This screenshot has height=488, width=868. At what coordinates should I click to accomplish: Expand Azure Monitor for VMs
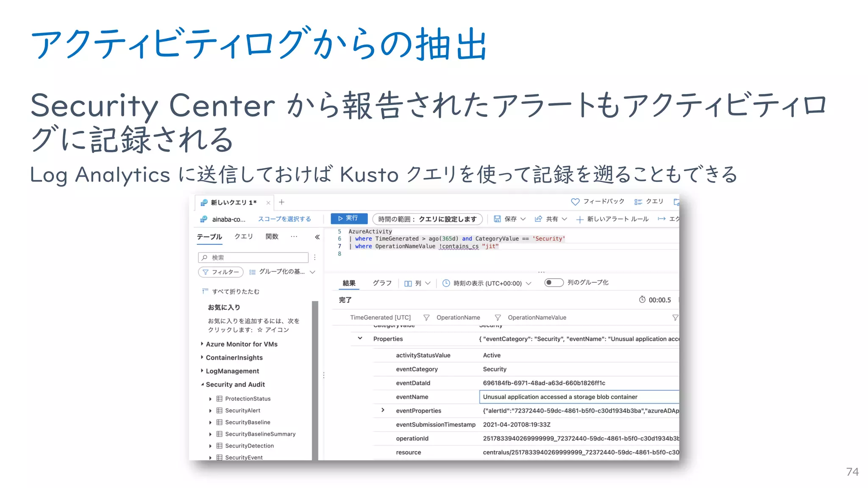[x=202, y=344]
